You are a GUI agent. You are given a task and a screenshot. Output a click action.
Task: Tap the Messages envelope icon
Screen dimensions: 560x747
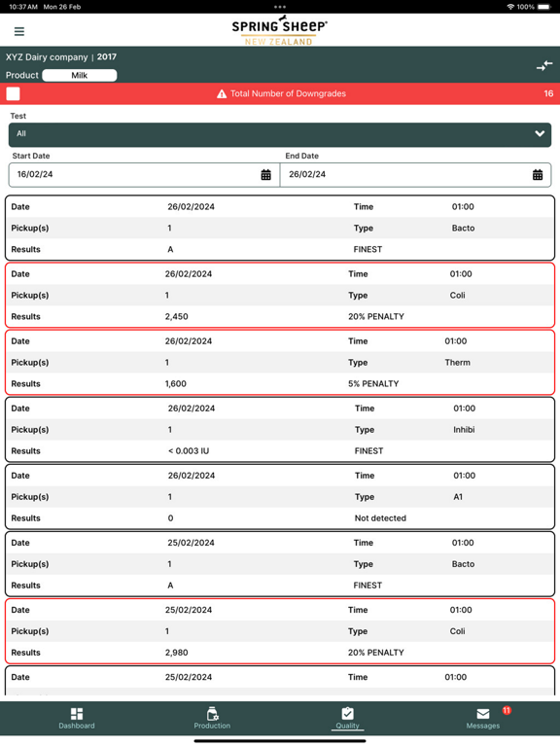click(x=483, y=714)
